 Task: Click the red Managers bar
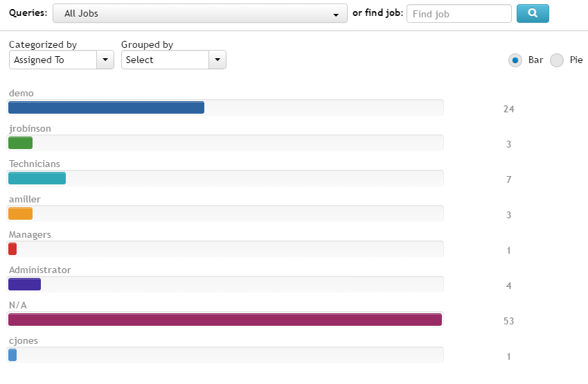click(12, 249)
